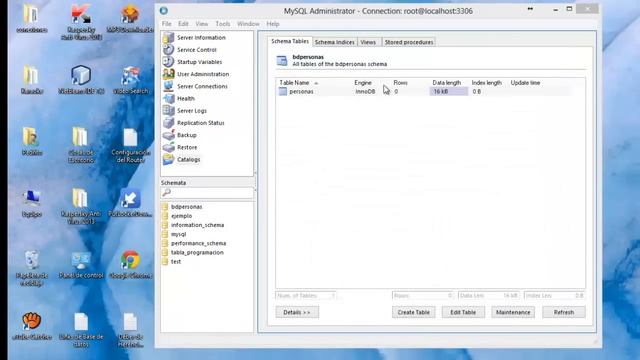
Task: Select the Restore icon
Action: 169,147
